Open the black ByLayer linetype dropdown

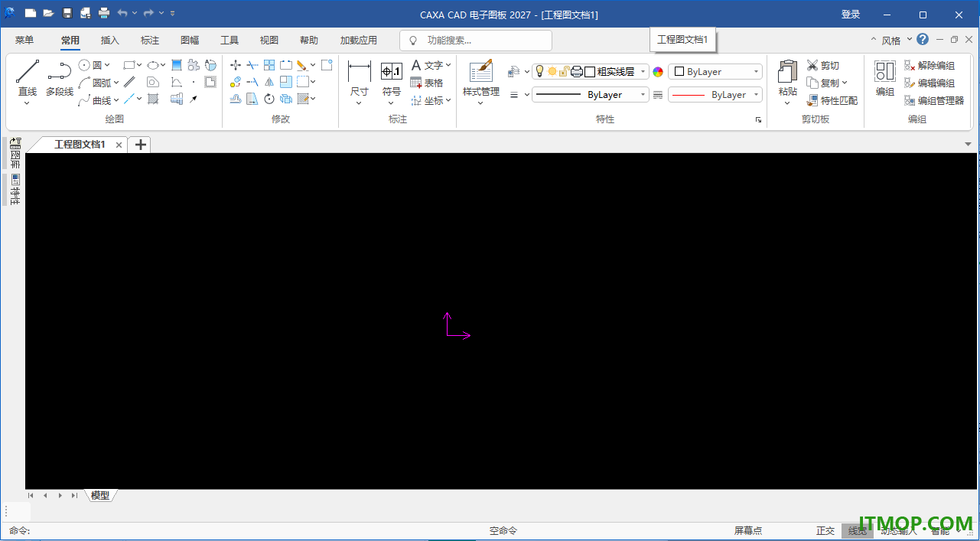591,95
